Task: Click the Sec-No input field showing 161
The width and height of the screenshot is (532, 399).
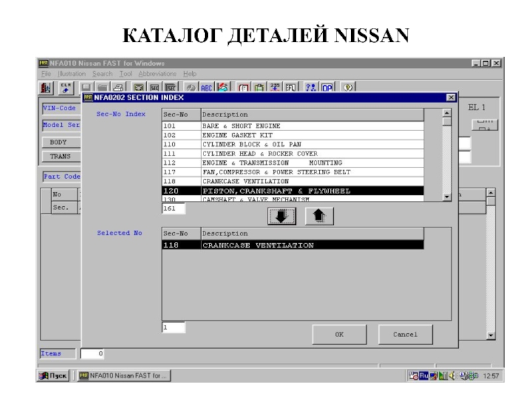Action: click(x=174, y=208)
